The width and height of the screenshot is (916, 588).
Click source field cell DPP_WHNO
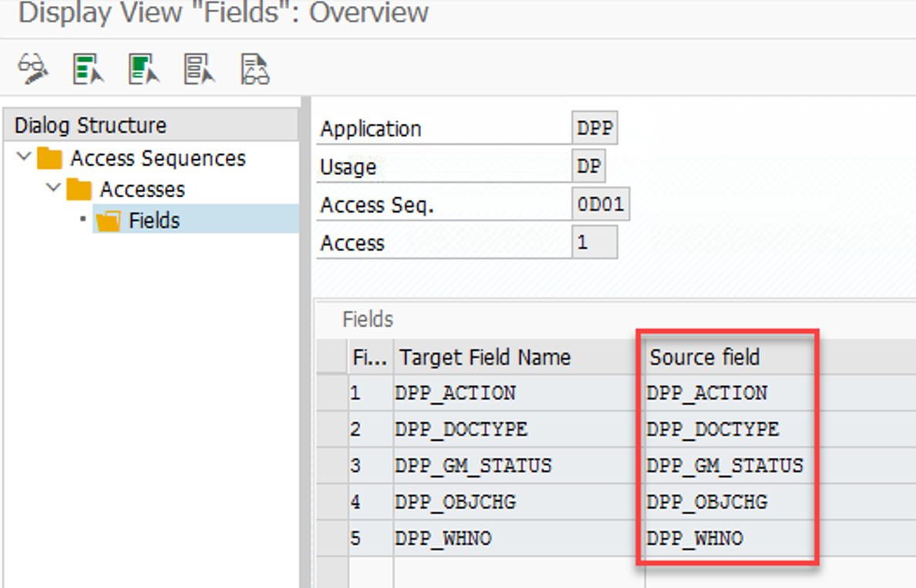point(729,538)
